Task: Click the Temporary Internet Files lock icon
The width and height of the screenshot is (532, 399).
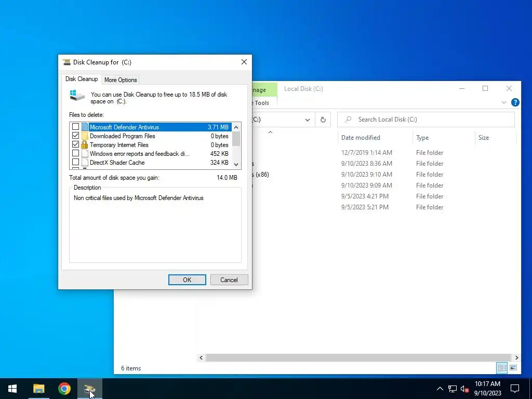Action: point(85,144)
